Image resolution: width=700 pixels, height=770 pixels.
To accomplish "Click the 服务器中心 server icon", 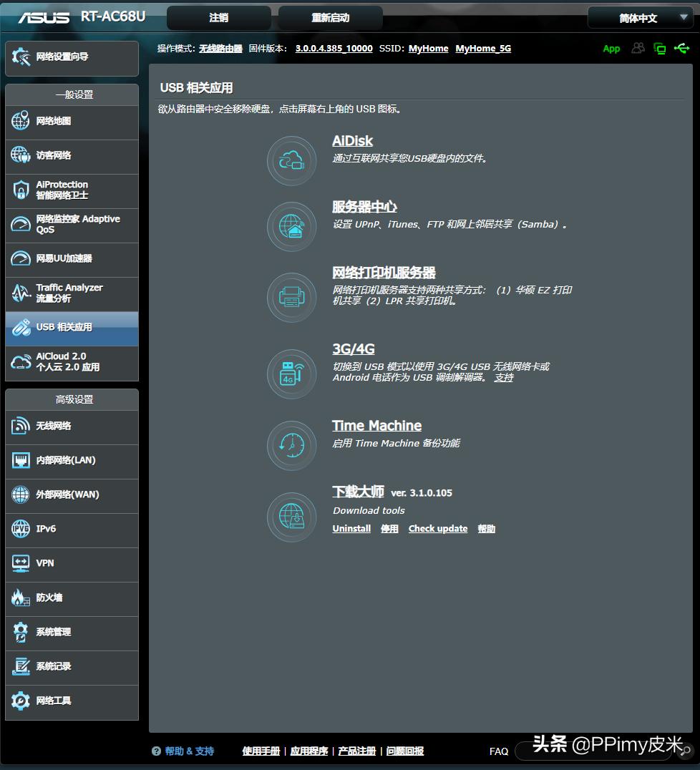I will coord(291,225).
